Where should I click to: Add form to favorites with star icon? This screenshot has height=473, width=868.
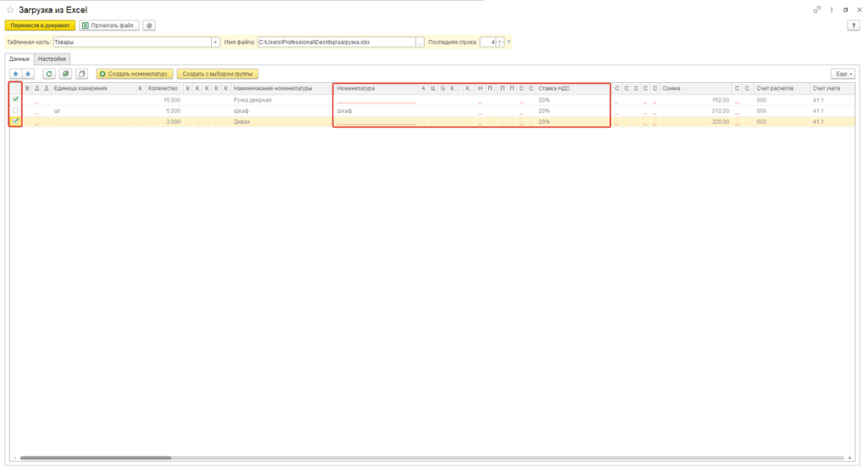point(10,9)
